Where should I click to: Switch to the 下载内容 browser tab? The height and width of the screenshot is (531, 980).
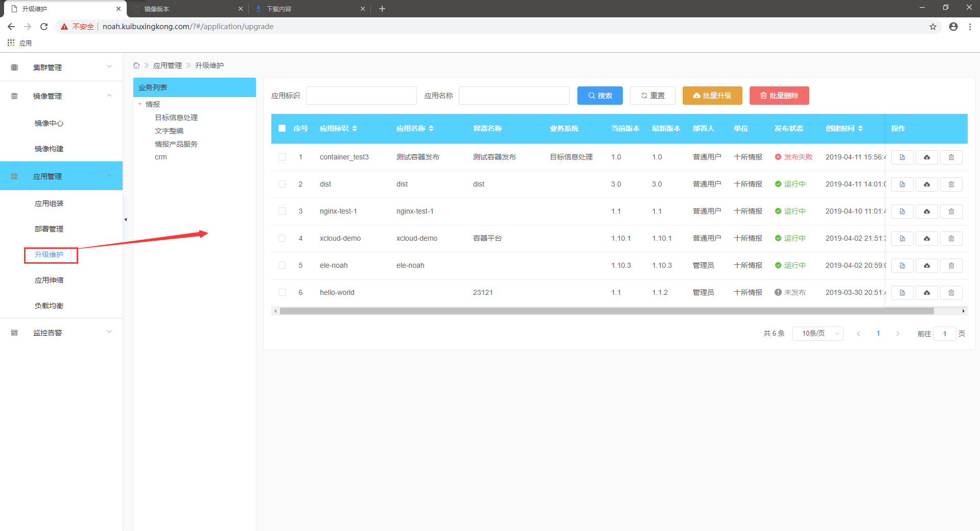click(310, 9)
